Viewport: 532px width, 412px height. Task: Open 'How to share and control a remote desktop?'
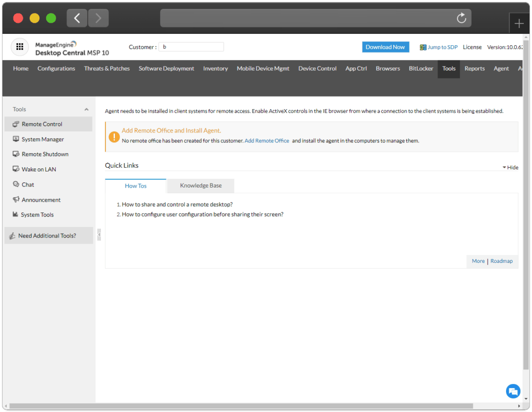point(177,204)
